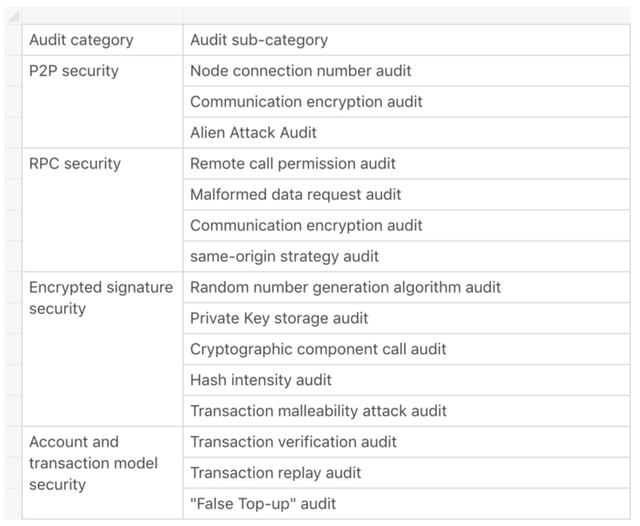Click the "Random number generation algorithm audit" cell
Image resolution: width=640 pixels, height=526 pixels.
click(407, 287)
